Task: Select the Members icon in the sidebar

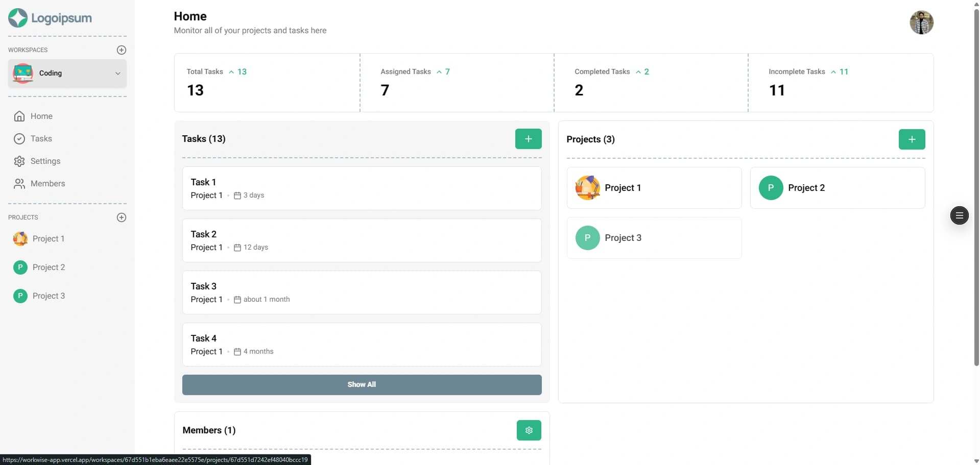Action: click(x=19, y=183)
